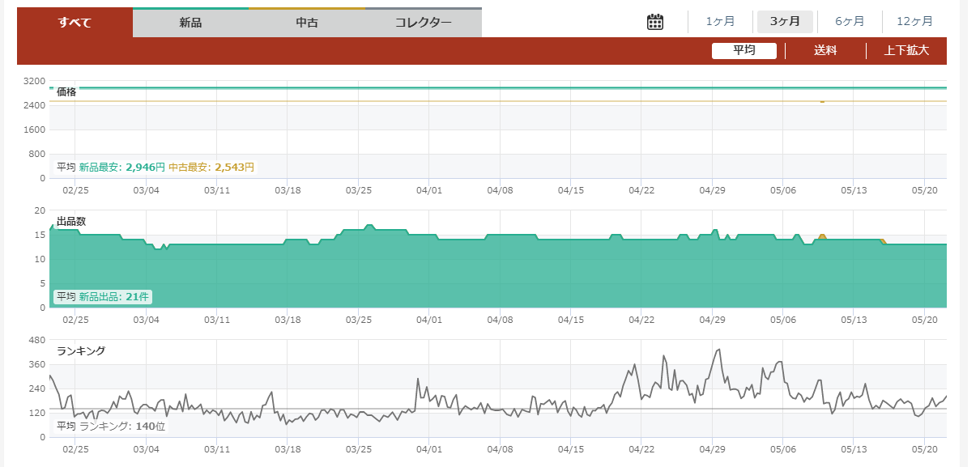980x467 pixels.
Task: Enable the 送料 shipping option
Action: coord(825,51)
